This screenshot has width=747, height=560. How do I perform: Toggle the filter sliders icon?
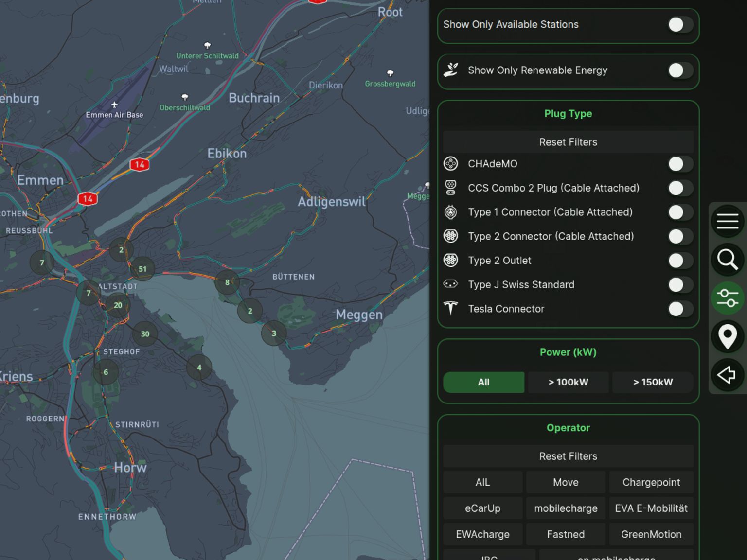point(728,297)
